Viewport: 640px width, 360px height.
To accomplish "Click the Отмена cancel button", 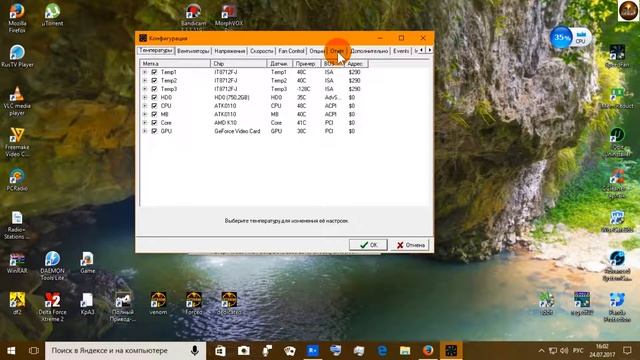I will [410, 245].
